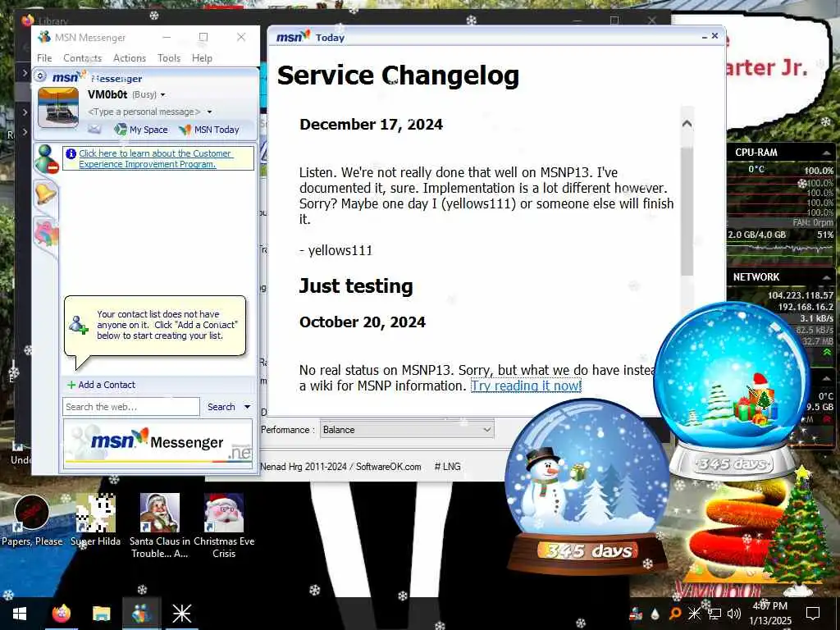This screenshot has height=630, width=840.
Task: Open the Search button dropdown arrow
Action: tap(247, 407)
